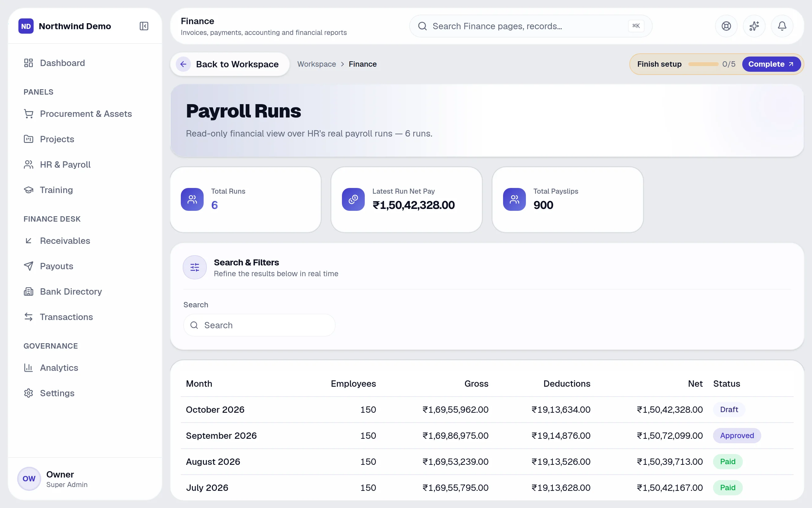Click net amount ₹1,50,72,099.00

point(670,435)
